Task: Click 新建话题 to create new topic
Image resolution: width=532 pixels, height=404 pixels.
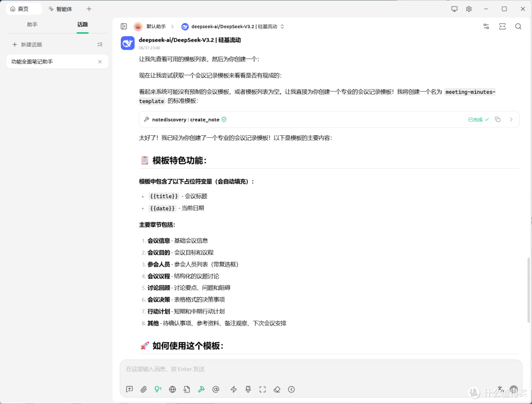Action: [x=27, y=44]
